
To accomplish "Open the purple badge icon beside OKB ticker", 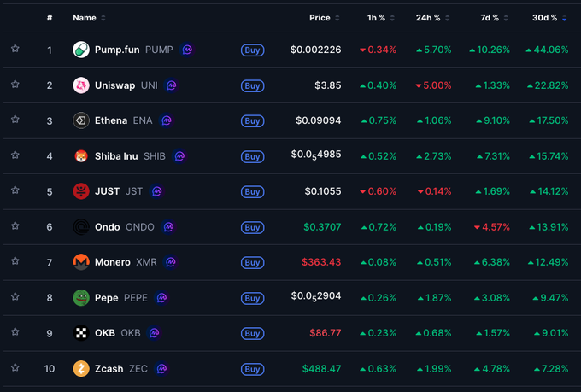I will coord(154,333).
